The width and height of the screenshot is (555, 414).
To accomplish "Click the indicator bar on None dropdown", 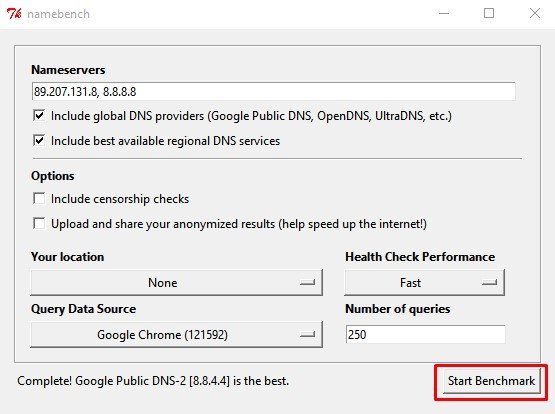I will [x=307, y=283].
